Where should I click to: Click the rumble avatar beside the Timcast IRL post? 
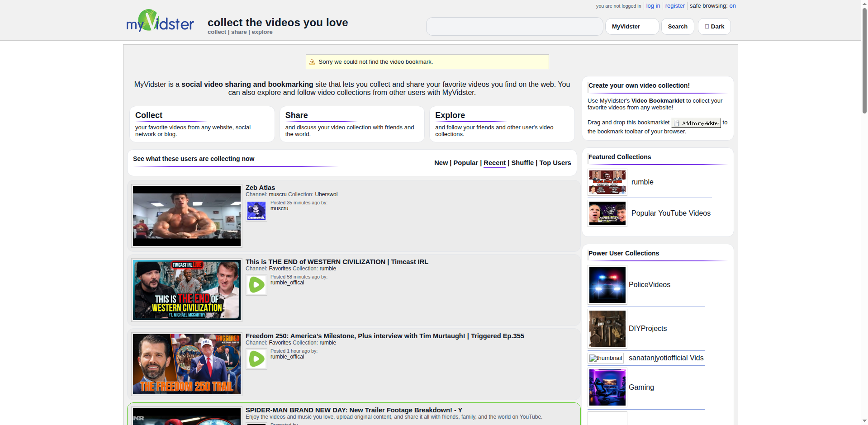pyautogui.click(x=256, y=285)
